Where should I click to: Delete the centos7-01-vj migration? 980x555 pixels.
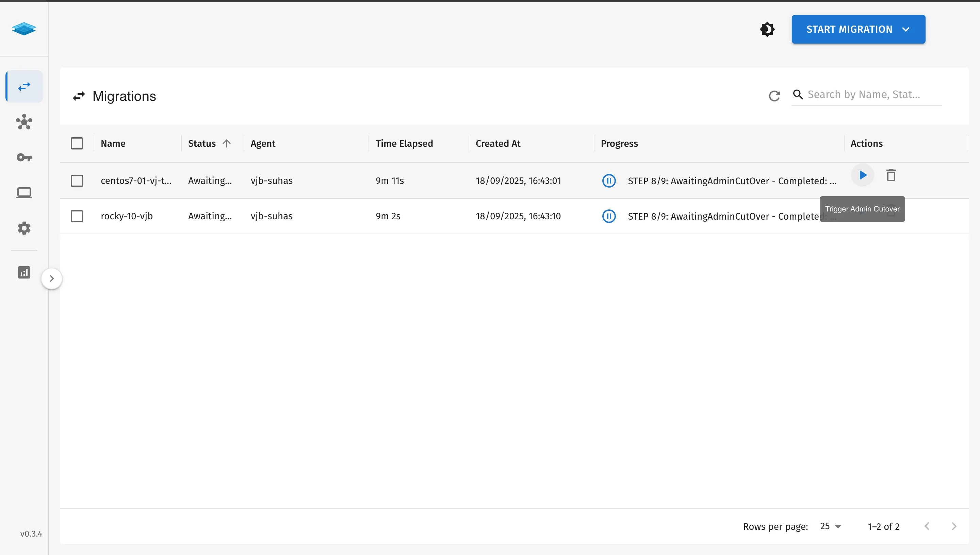click(891, 175)
